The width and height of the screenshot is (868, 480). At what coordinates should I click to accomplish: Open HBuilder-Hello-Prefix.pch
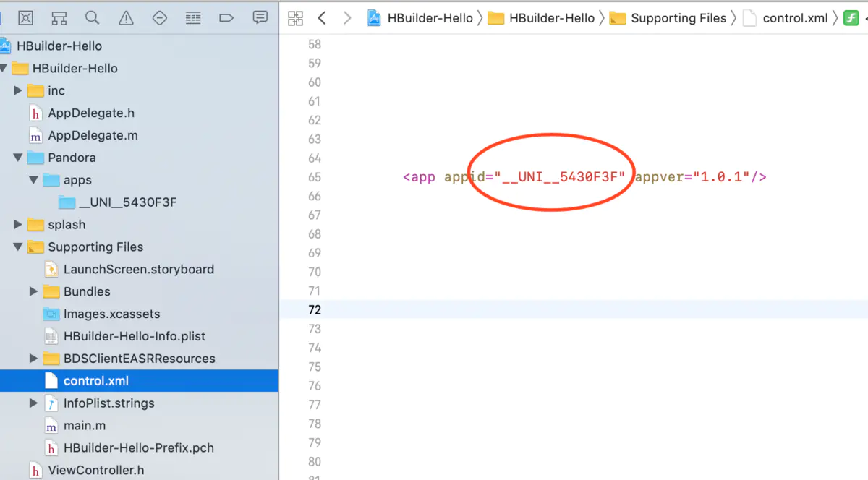click(x=139, y=449)
